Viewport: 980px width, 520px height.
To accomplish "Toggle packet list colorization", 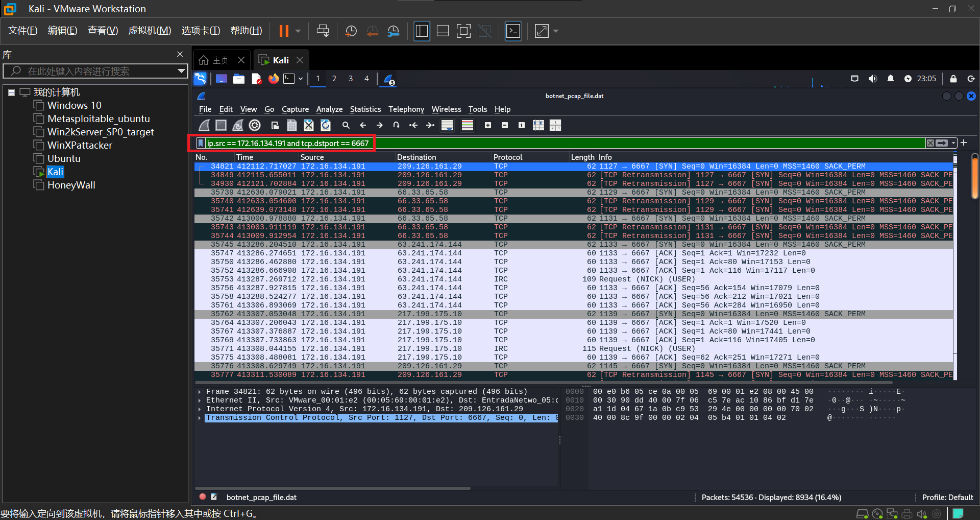I will point(467,125).
